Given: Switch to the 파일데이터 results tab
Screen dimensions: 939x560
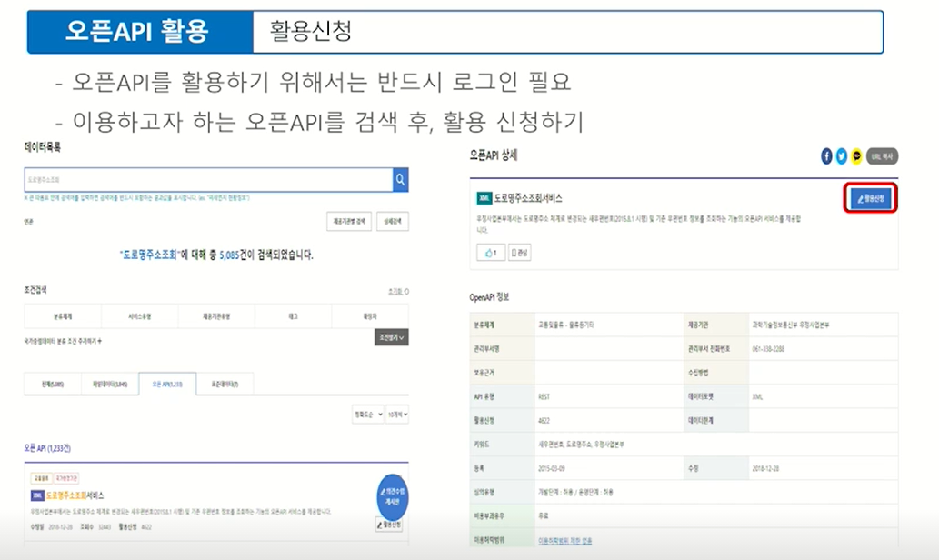Looking at the screenshot, I should point(110,384).
